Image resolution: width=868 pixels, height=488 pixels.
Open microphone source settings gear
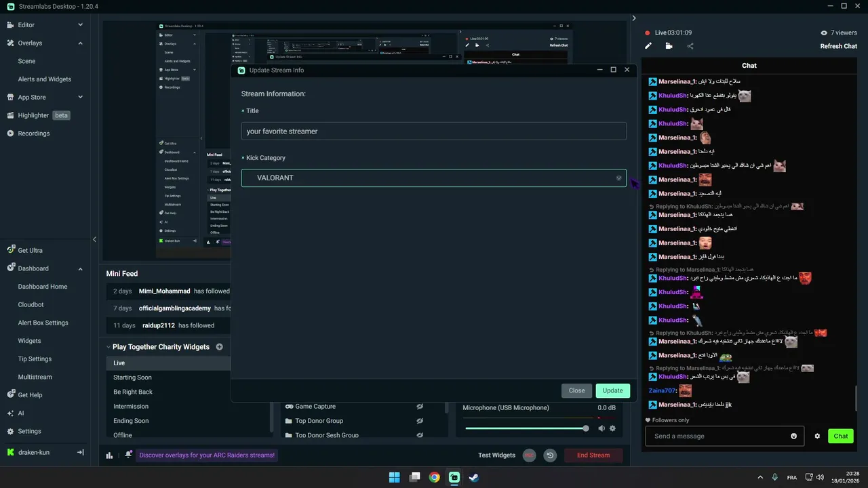coord(612,428)
